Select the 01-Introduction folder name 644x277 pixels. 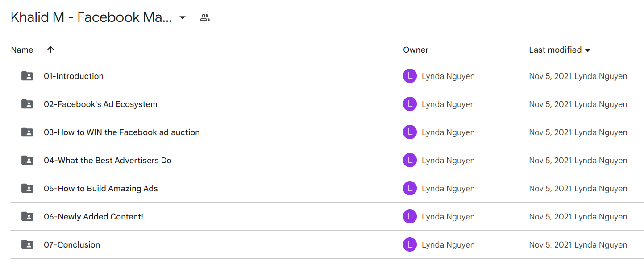coord(74,76)
